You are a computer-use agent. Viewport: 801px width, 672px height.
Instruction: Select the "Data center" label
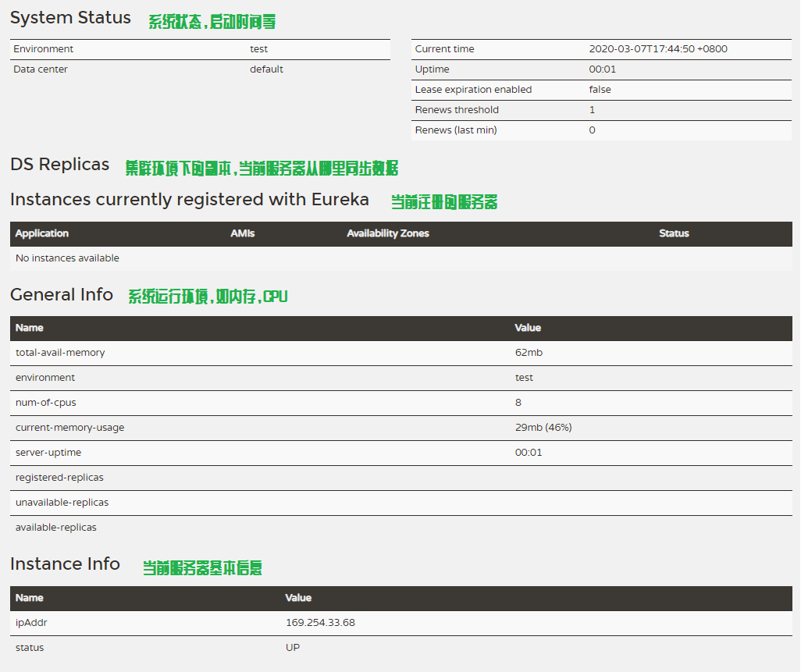41,69
